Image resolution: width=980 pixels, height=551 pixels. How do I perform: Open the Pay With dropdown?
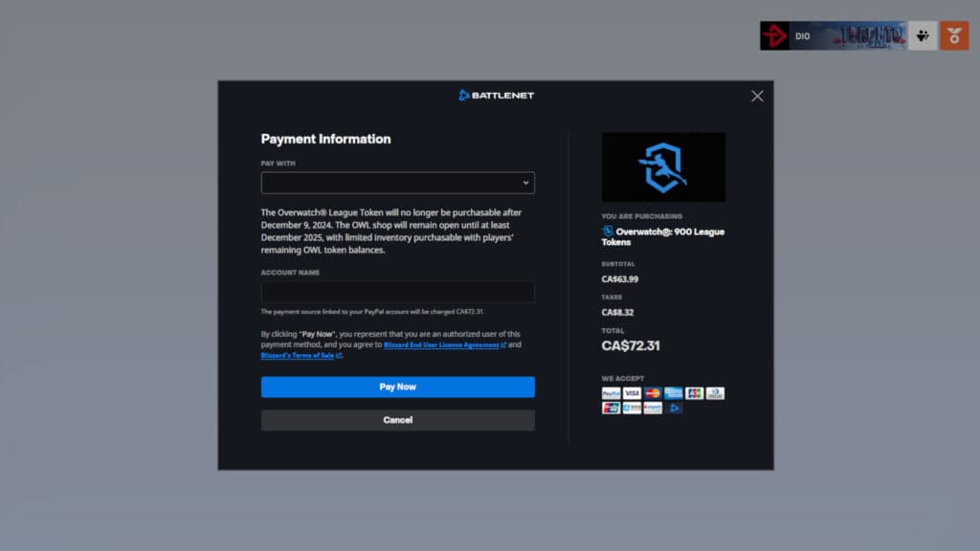coord(397,183)
